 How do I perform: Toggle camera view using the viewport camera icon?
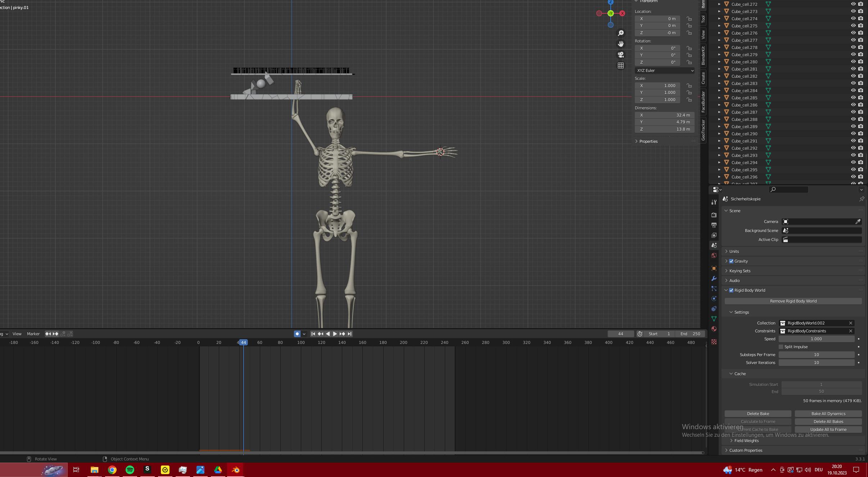click(x=620, y=55)
